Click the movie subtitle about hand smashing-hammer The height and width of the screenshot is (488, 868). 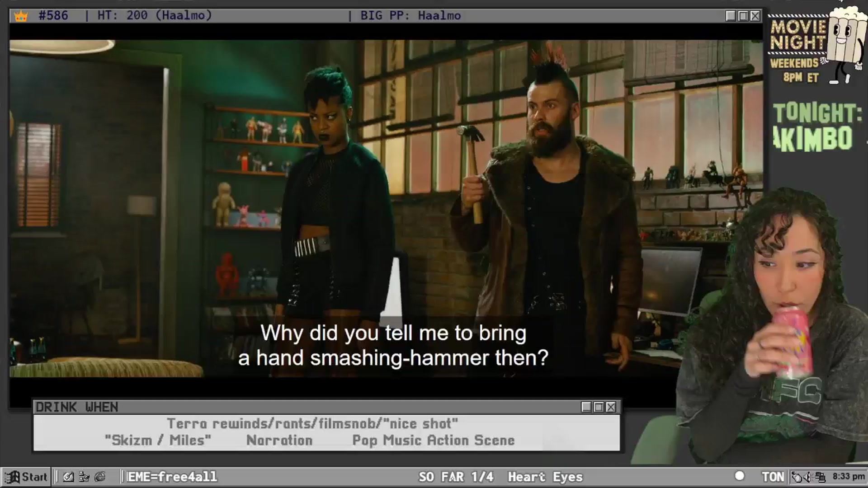point(393,346)
